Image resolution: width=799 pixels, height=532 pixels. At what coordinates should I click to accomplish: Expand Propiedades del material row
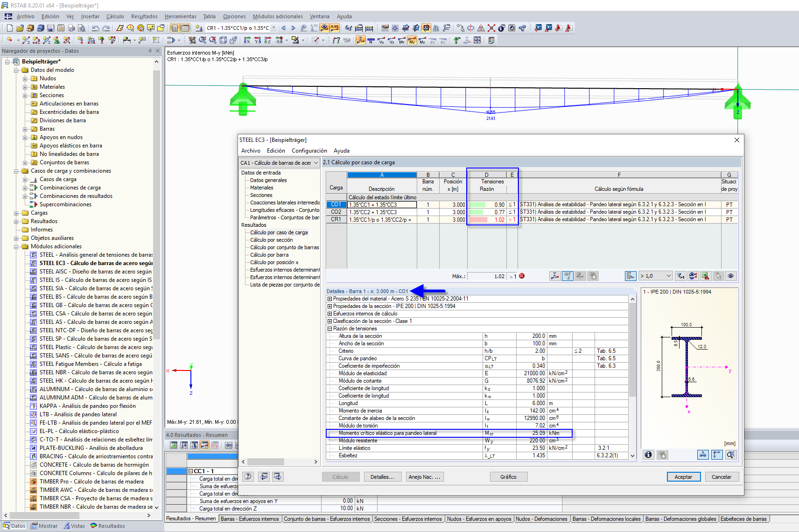coord(329,299)
